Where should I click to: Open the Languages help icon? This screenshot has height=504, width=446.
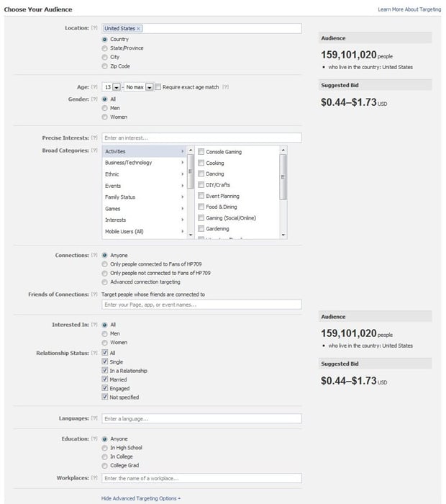point(94,418)
